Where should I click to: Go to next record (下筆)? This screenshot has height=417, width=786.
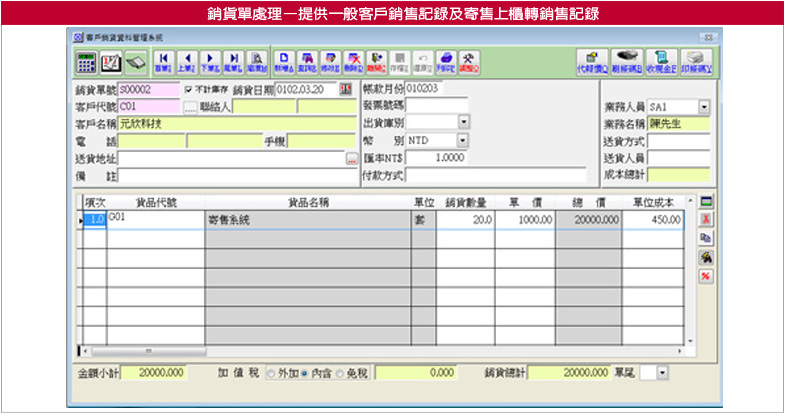tap(210, 62)
